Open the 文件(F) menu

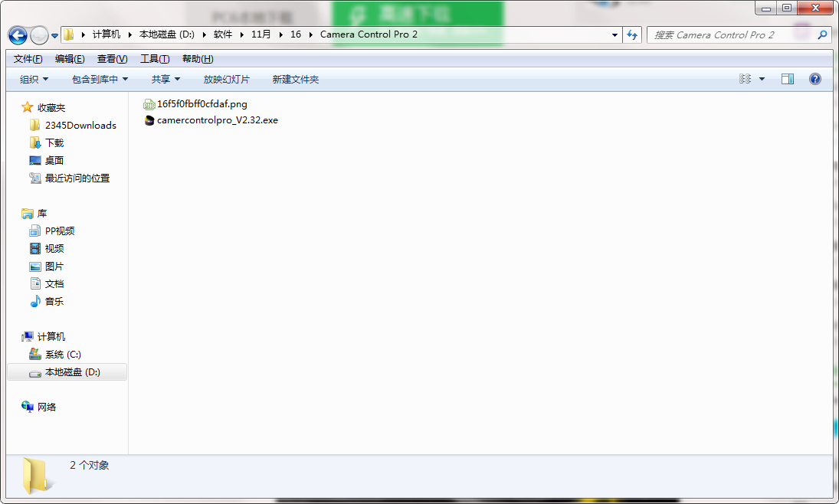pos(28,59)
